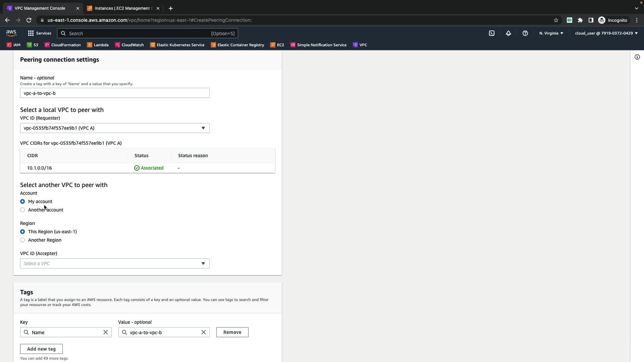Viewport: 644px width, 362px height.
Task: Open the CloudWatch bookmark shortcut
Action: pyautogui.click(x=129, y=45)
